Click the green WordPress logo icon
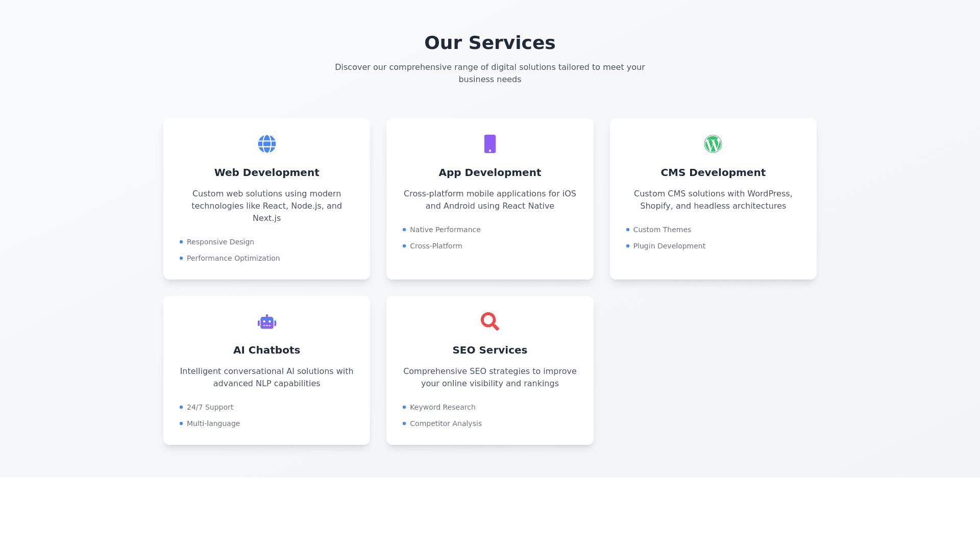This screenshot has width=980, height=551. point(713,144)
